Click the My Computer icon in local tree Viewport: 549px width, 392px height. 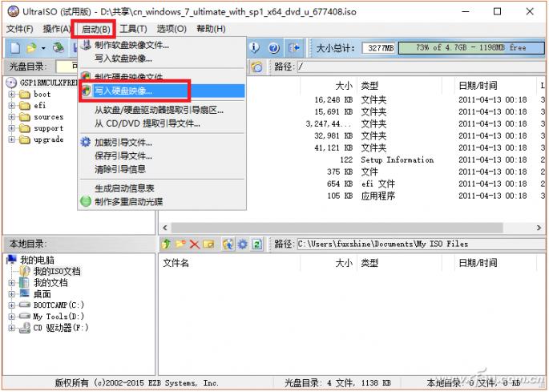[x=11, y=260]
